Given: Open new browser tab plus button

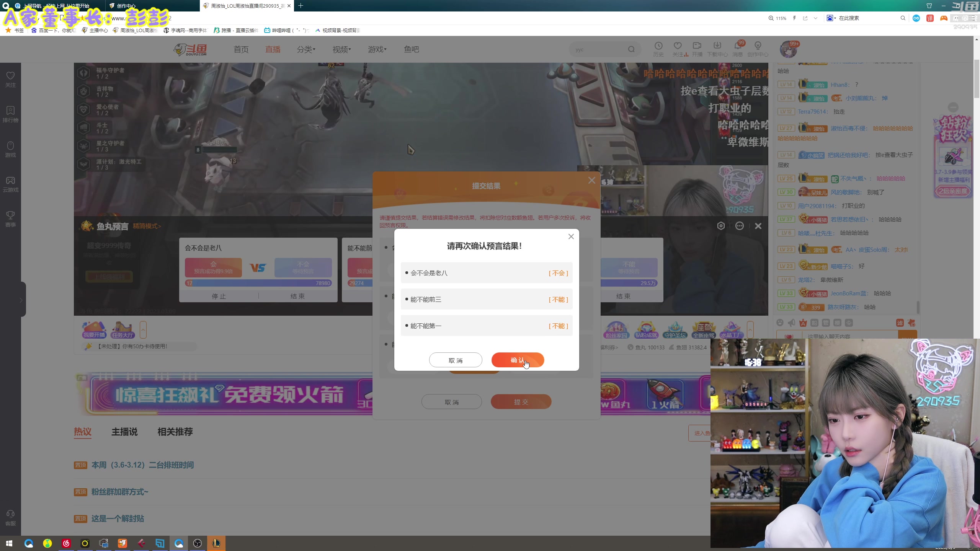Looking at the screenshot, I should click(301, 6).
